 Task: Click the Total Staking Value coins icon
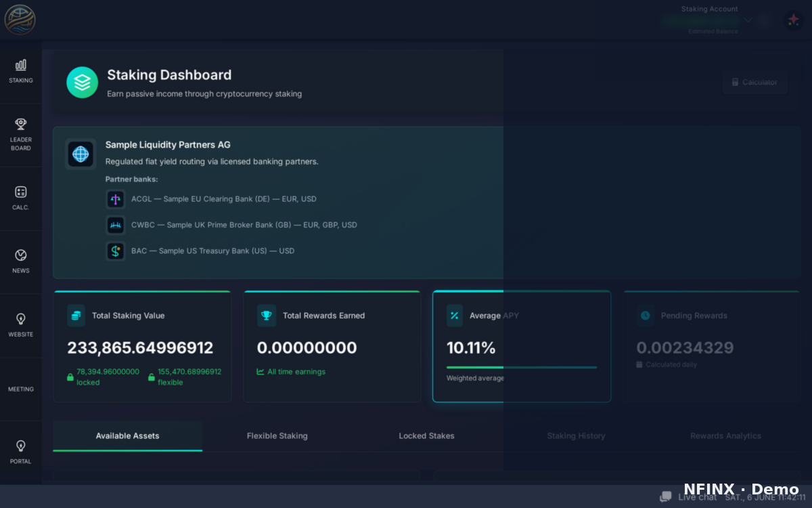(x=76, y=316)
